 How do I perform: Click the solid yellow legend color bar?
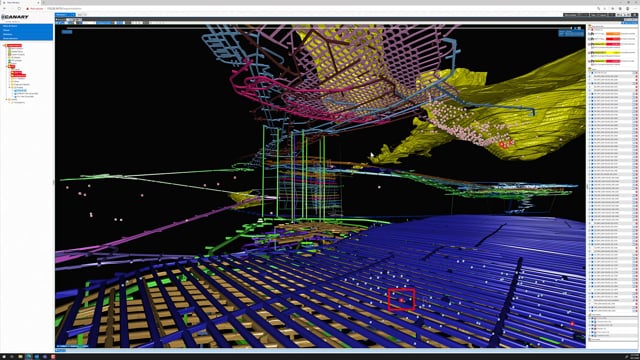[x=613, y=53]
